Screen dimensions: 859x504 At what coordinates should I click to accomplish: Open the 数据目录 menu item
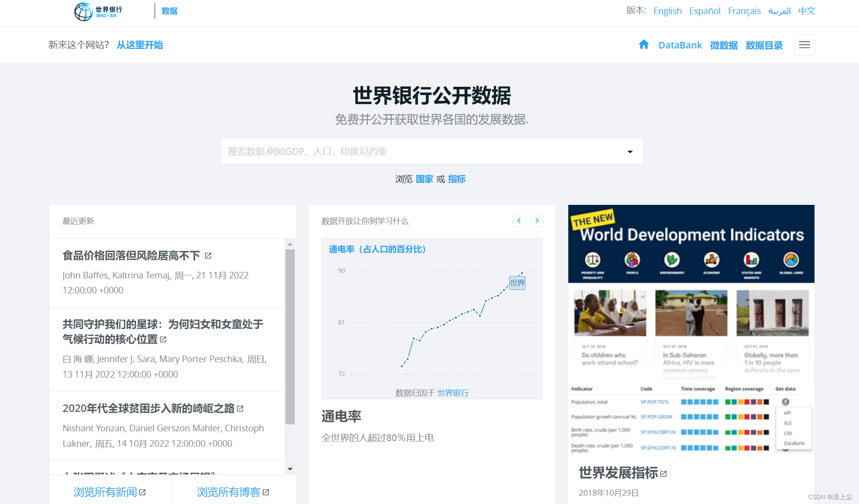(764, 45)
